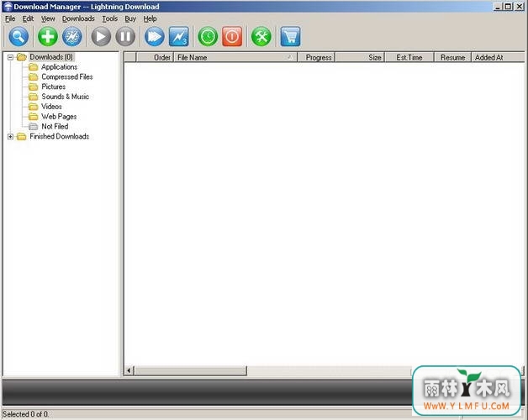Viewport: 528px width, 420px height.
Task: Open the View menu
Action: [x=48, y=18]
